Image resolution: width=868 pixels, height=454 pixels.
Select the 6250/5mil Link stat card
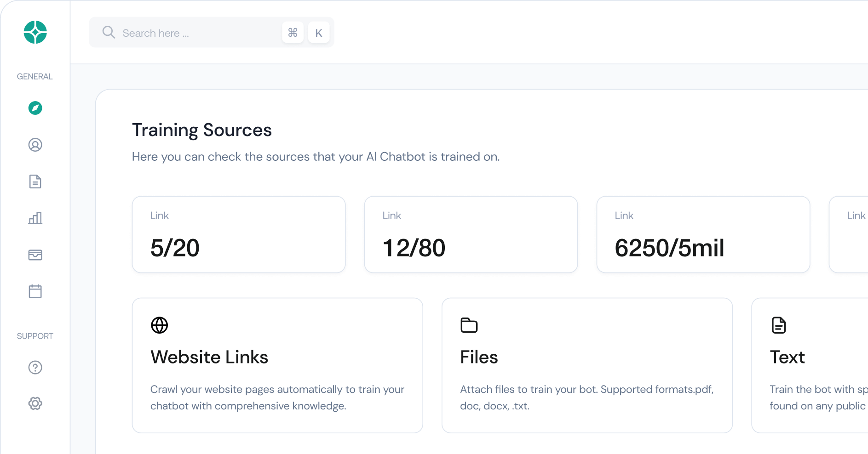pos(703,234)
